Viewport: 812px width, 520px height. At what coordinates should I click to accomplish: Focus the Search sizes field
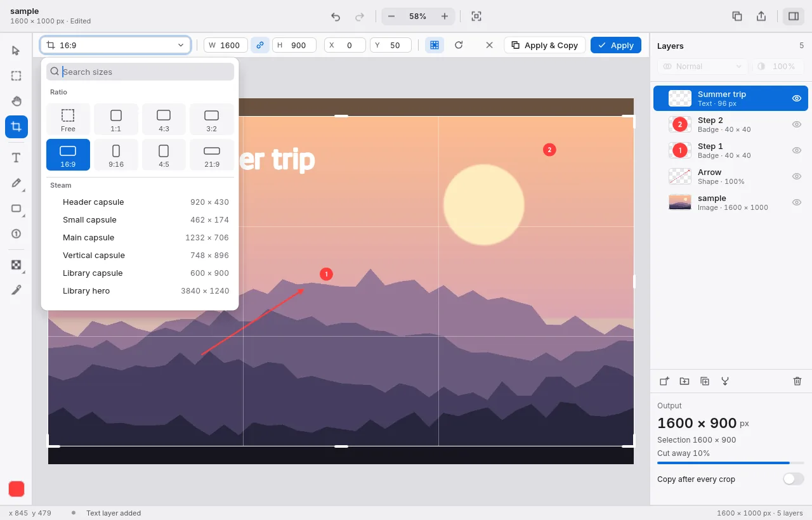[140, 72]
